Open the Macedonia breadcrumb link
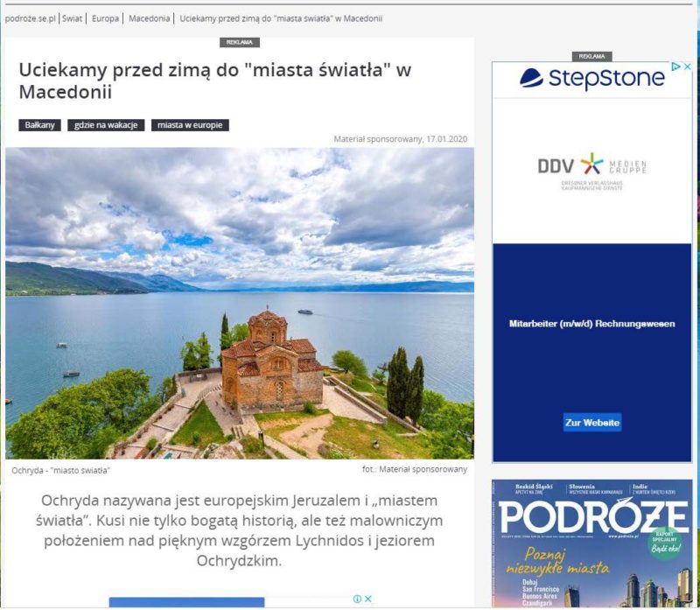Screen dimensions: 700x610 (149, 18)
